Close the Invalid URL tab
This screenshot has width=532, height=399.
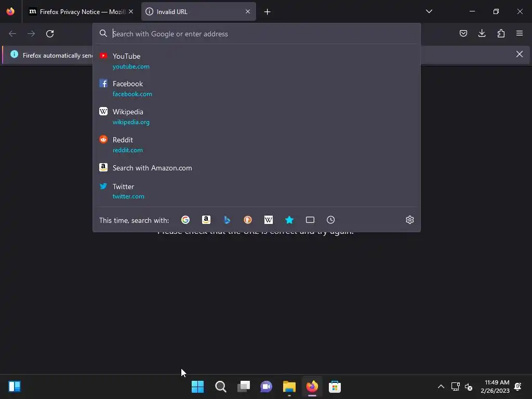click(x=248, y=11)
